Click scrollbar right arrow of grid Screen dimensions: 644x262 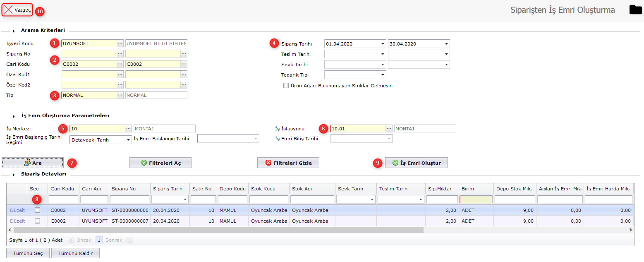click(x=631, y=230)
